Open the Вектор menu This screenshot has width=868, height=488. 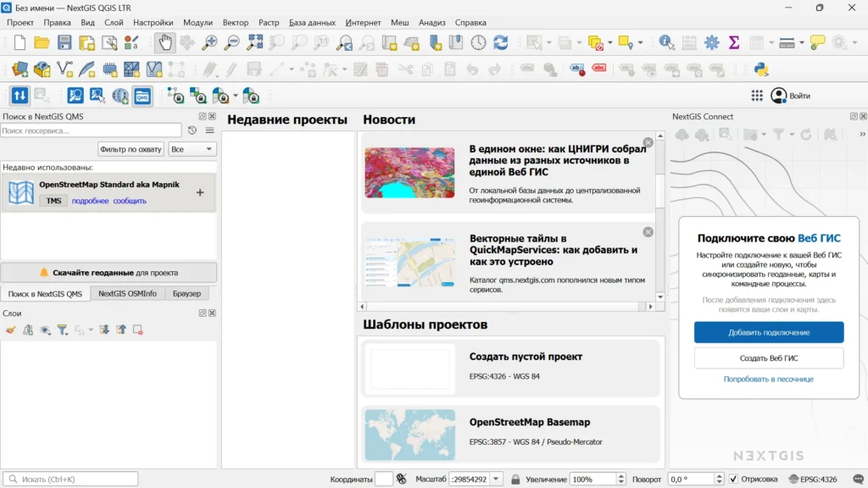(x=236, y=23)
